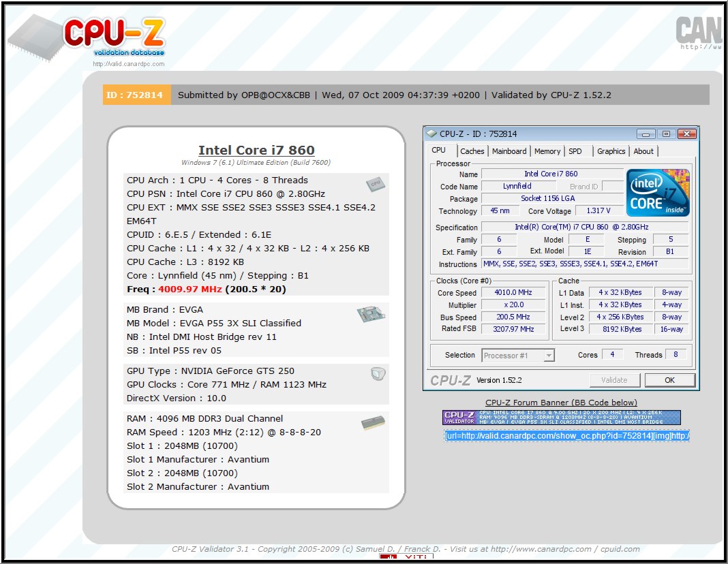Click the RAM stick icon beside RAM row
Image resolution: width=728 pixels, height=564 pixels.
tap(374, 422)
